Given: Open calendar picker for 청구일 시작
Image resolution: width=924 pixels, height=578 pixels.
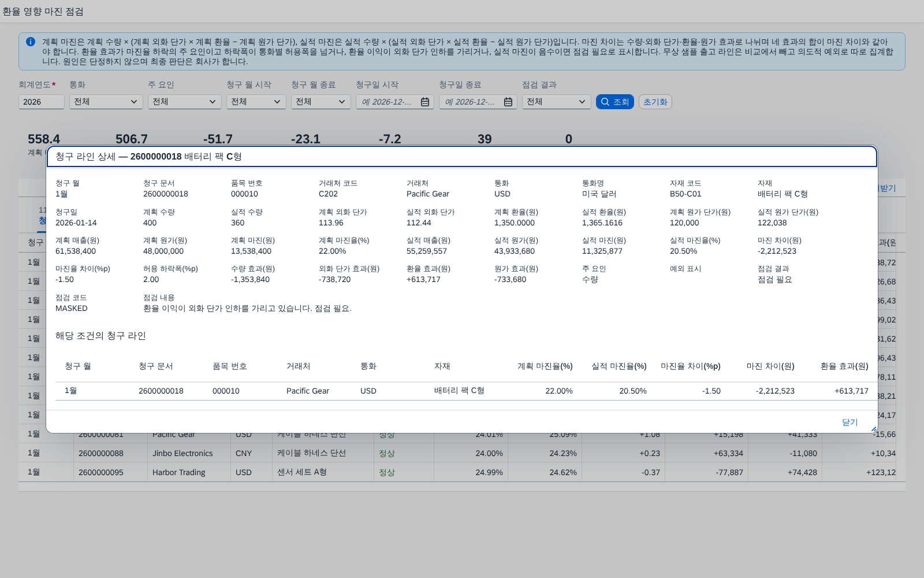Looking at the screenshot, I should coord(425,102).
